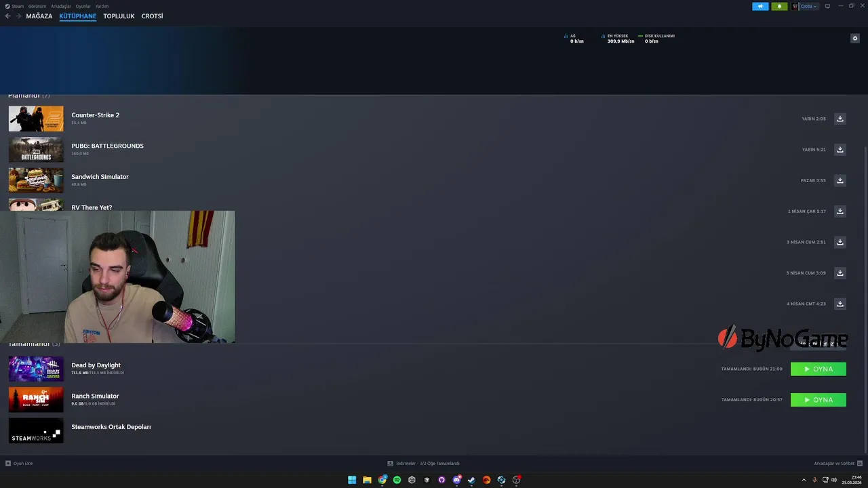Open Google Chrome from the taskbar
Viewport: 868px width, 488px height.
pos(382,480)
